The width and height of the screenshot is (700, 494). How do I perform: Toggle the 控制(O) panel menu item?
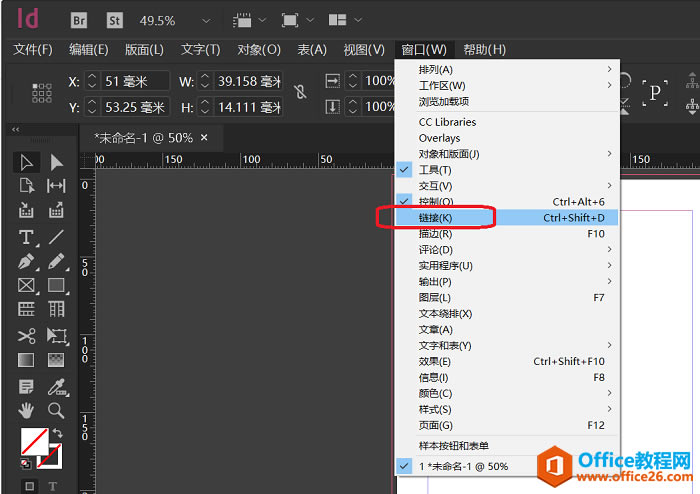435,202
